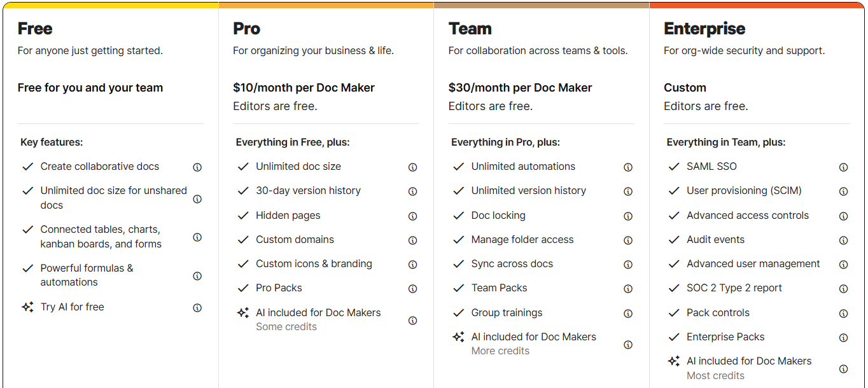Image resolution: width=868 pixels, height=388 pixels.
Task: Show info for Try AI for free
Action: click(x=197, y=308)
